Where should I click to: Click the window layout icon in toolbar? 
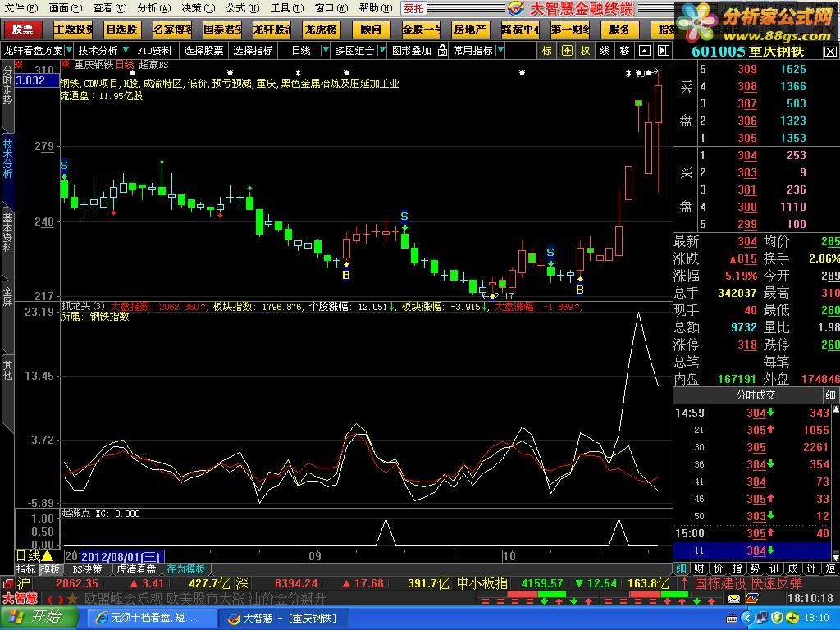645,51
